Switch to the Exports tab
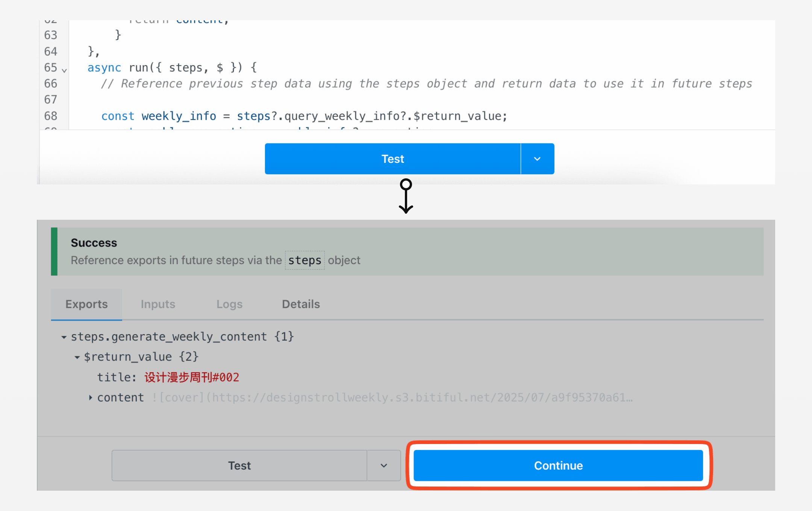 coord(86,304)
